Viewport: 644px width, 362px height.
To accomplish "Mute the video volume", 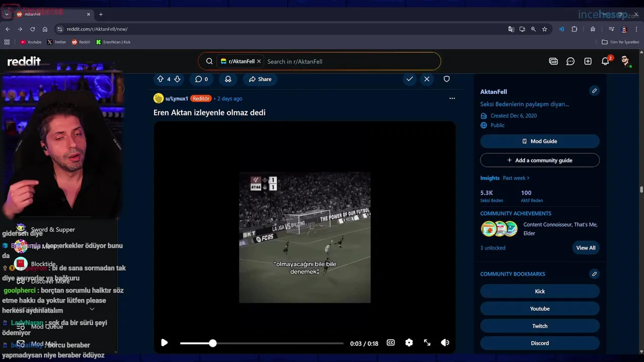I will (445, 343).
